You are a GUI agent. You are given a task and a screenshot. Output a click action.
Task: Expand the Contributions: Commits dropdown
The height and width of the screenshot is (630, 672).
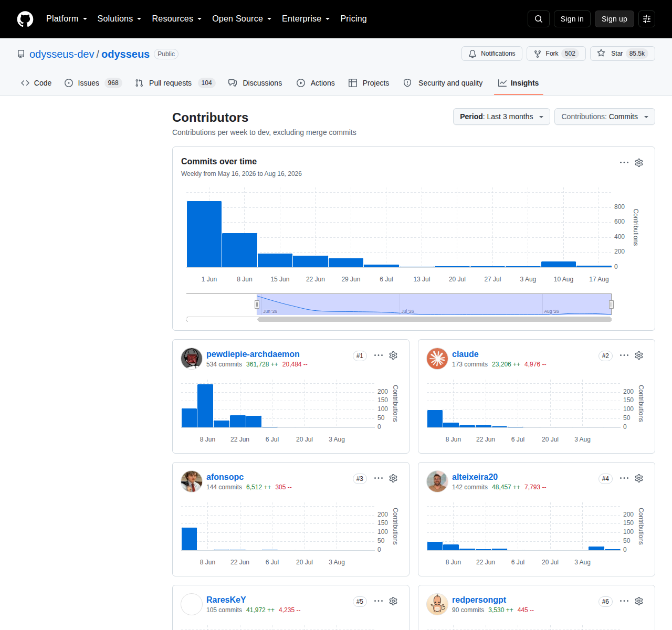coord(605,117)
